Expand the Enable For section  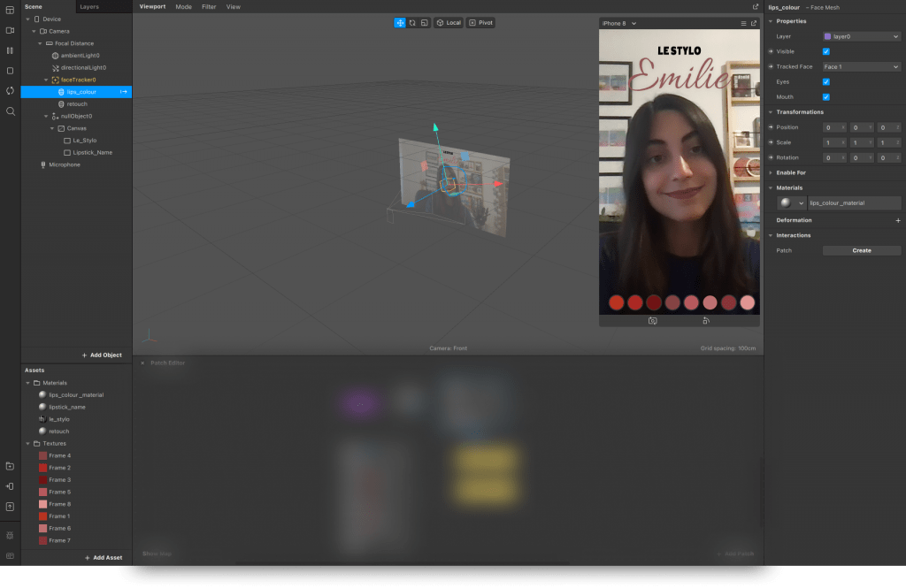tap(771, 172)
